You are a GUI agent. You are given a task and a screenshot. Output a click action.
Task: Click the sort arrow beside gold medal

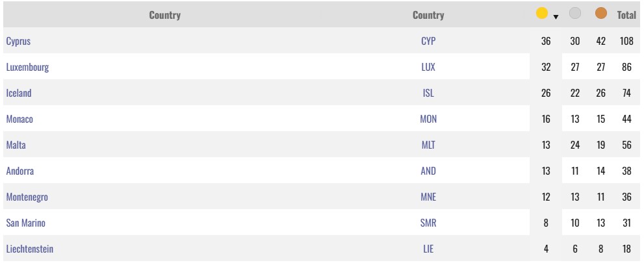pyautogui.click(x=556, y=17)
